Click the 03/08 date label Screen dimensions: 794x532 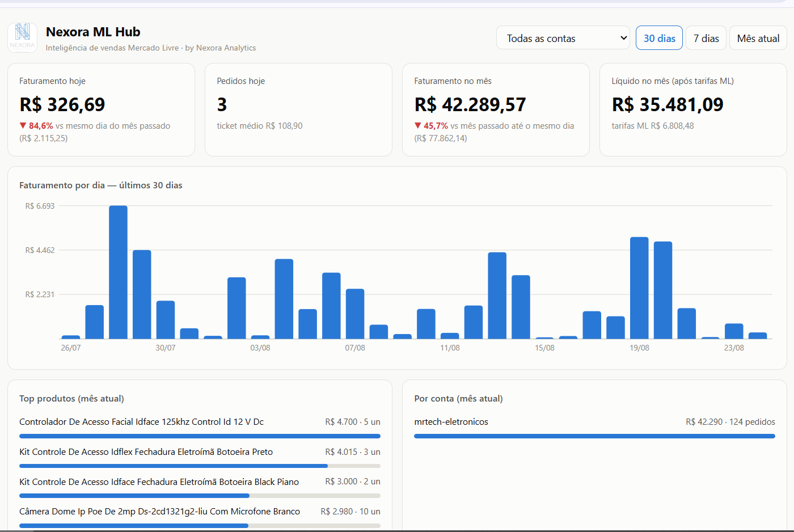tap(260, 348)
